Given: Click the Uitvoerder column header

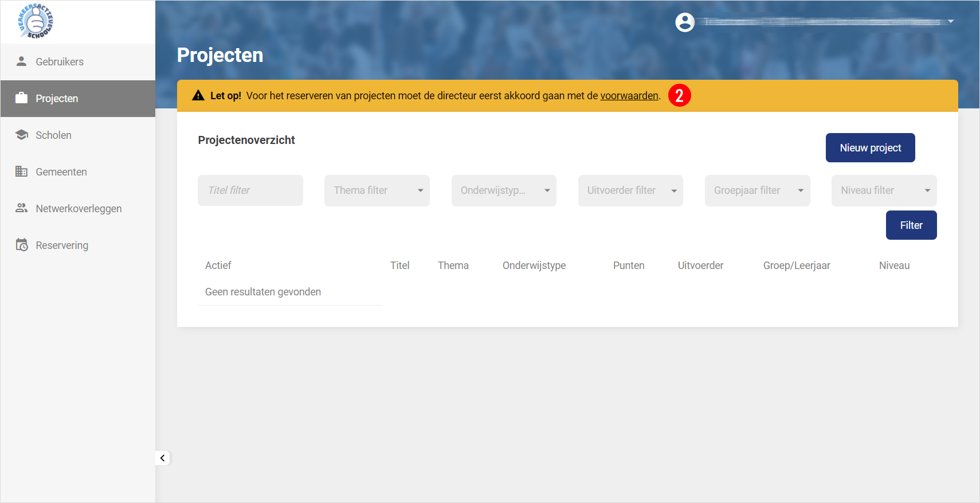Looking at the screenshot, I should (x=700, y=266).
